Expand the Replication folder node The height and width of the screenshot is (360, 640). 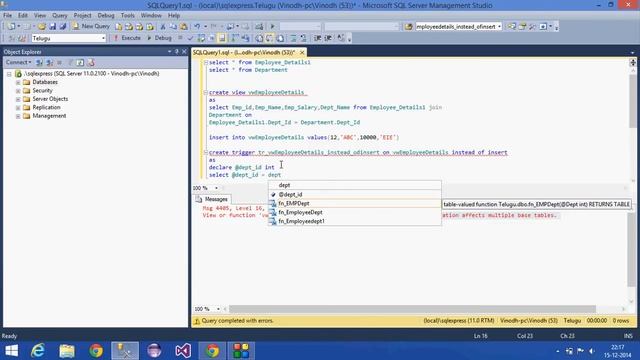[x=18, y=108]
